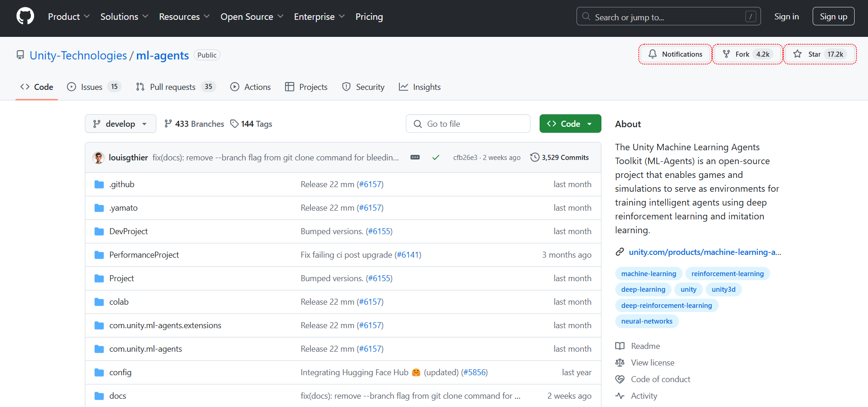The height and width of the screenshot is (407, 868).
Task: Expand the Resources menu
Action: point(184,17)
